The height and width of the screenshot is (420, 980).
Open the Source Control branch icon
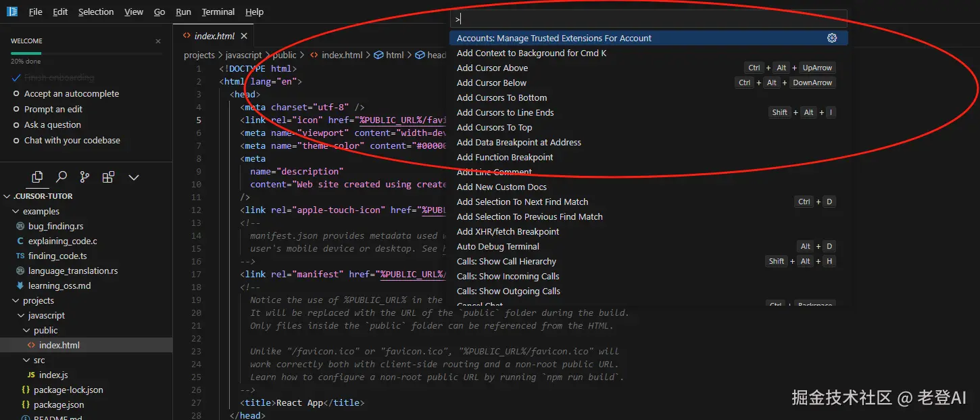coord(84,177)
